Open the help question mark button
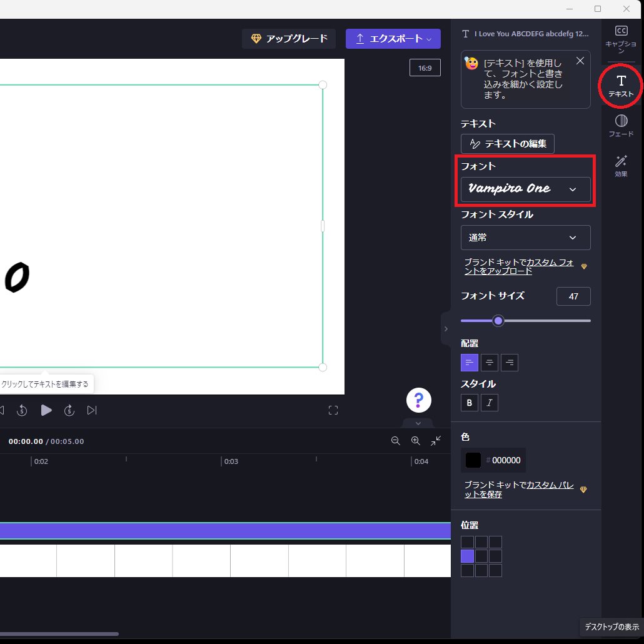 click(418, 400)
